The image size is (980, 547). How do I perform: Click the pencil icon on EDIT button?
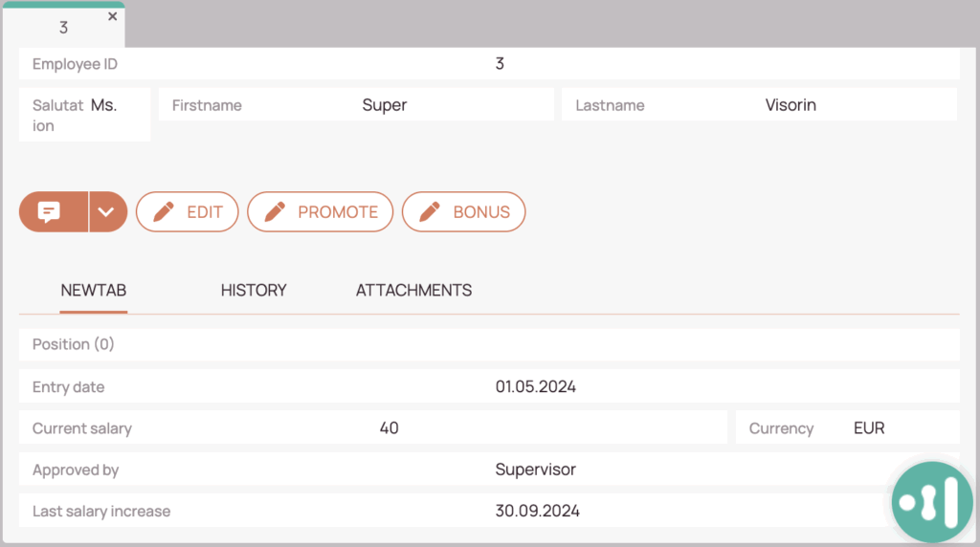pyautogui.click(x=164, y=212)
